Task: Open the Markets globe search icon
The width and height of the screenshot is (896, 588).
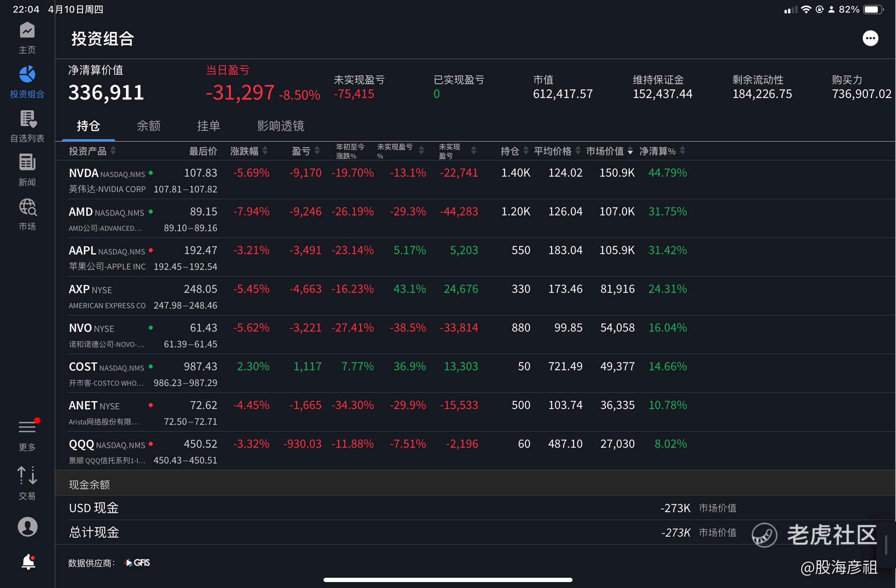Action: pyautogui.click(x=27, y=207)
